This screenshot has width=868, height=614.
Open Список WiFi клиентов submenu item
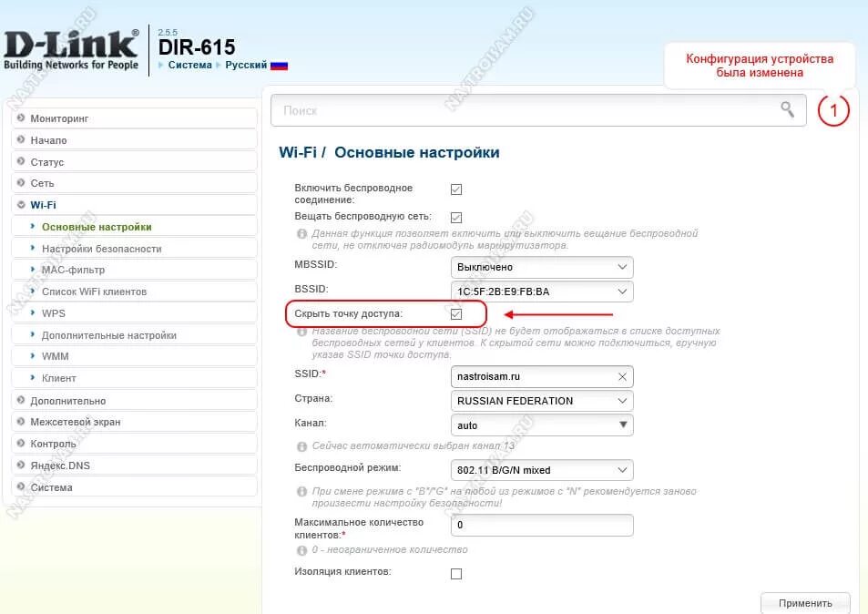point(134,292)
